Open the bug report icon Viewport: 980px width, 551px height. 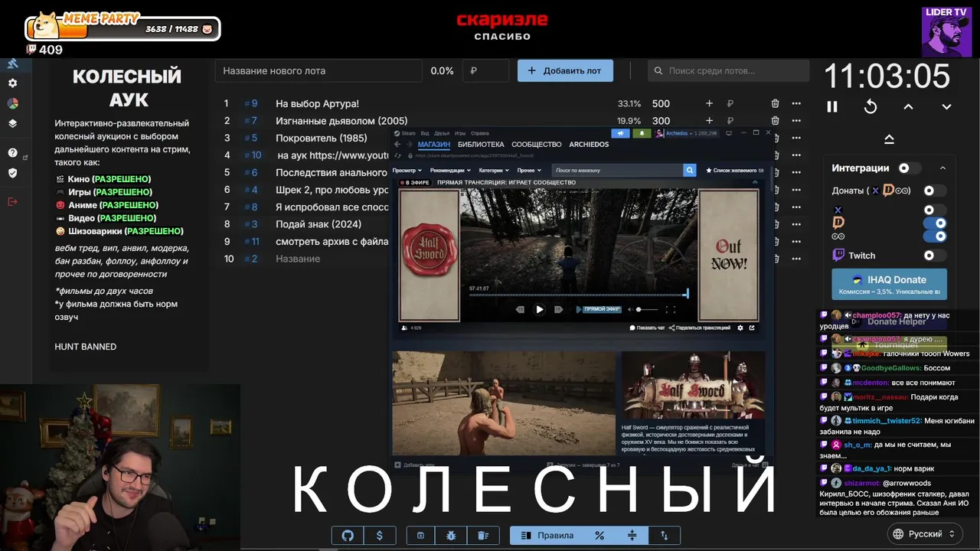[452, 536]
